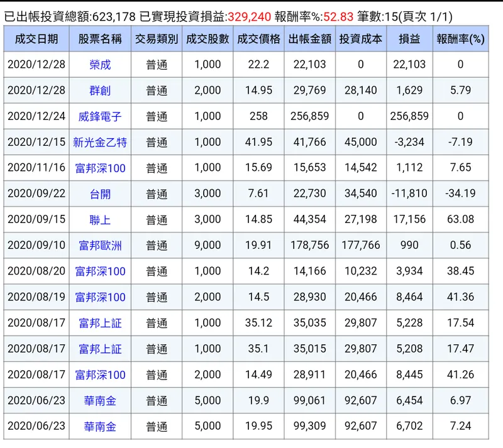Open 富邦深100 link dated 2020/11/16
The width and height of the screenshot is (503, 448).
pos(100,168)
